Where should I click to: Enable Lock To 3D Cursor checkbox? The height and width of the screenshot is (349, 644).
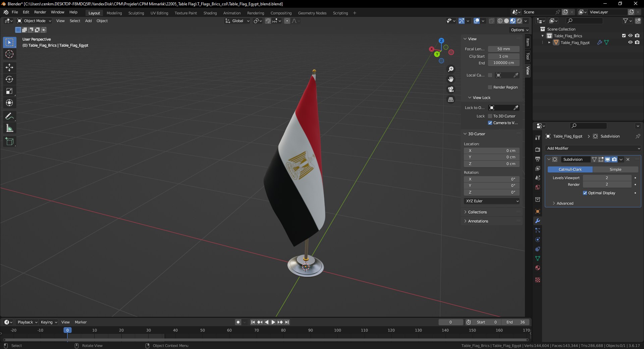490,116
